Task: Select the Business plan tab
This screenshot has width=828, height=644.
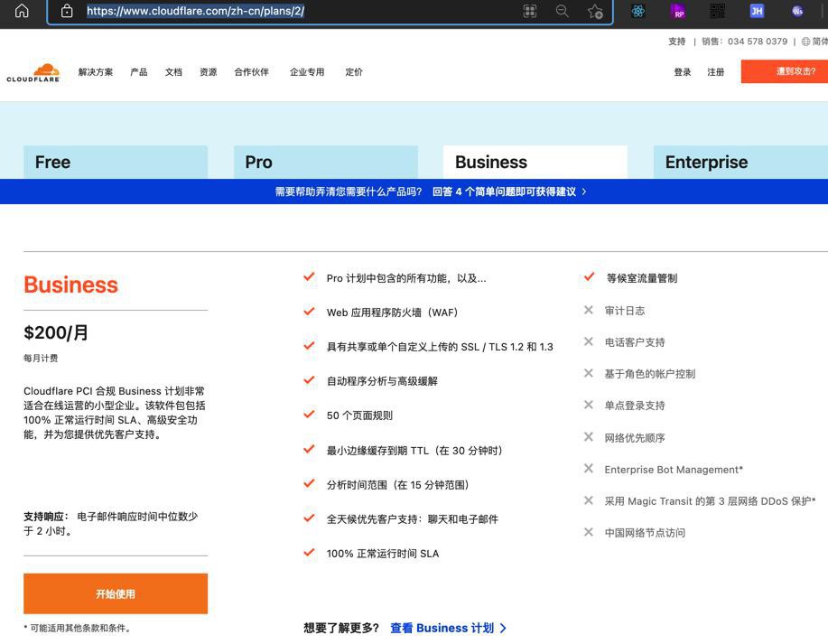Action: point(535,163)
